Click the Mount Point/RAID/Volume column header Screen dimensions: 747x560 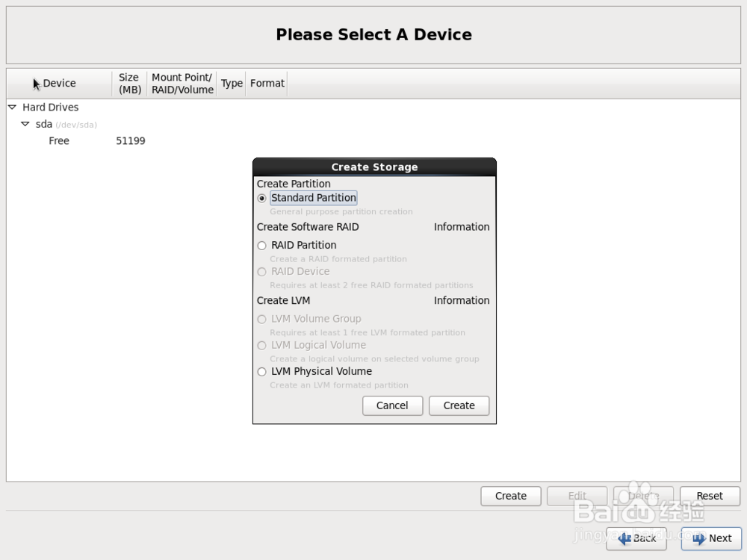pos(182,84)
